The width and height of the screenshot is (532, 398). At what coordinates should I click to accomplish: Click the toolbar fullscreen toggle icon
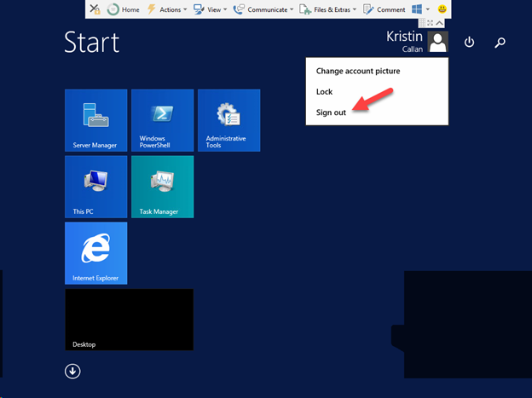click(431, 23)
